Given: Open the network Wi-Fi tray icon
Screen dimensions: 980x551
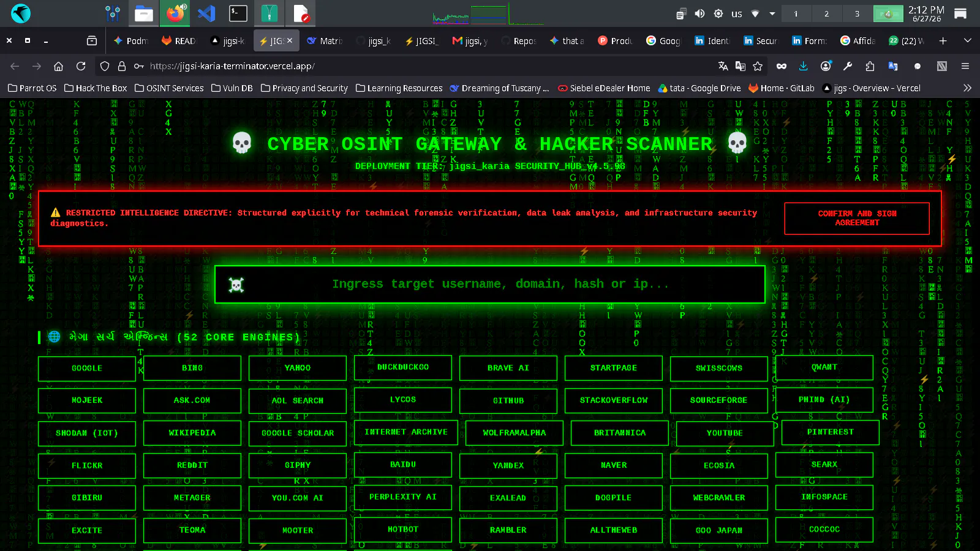Looking at the screenshot, I should [755, 13].
